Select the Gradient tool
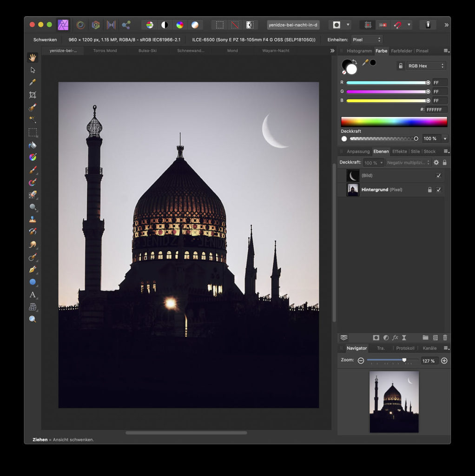The height and width of the screenshot is (476, 475). pyautogui.click(x=33, y=157)
